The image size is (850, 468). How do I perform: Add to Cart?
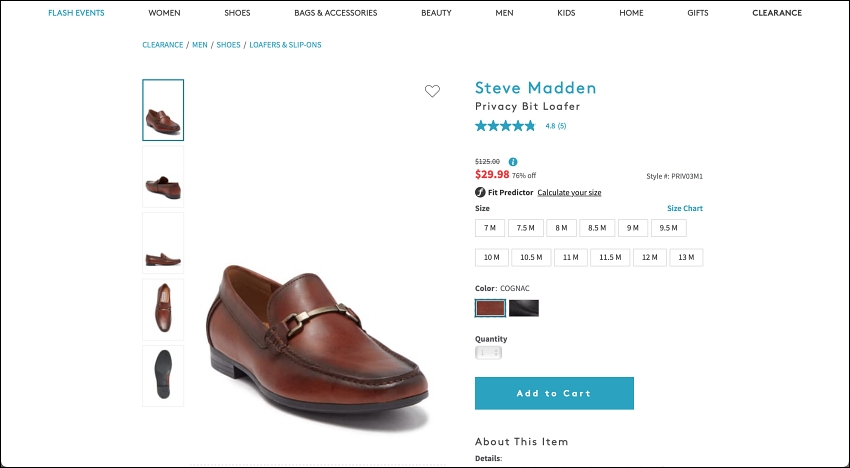(x=554, y=393)
